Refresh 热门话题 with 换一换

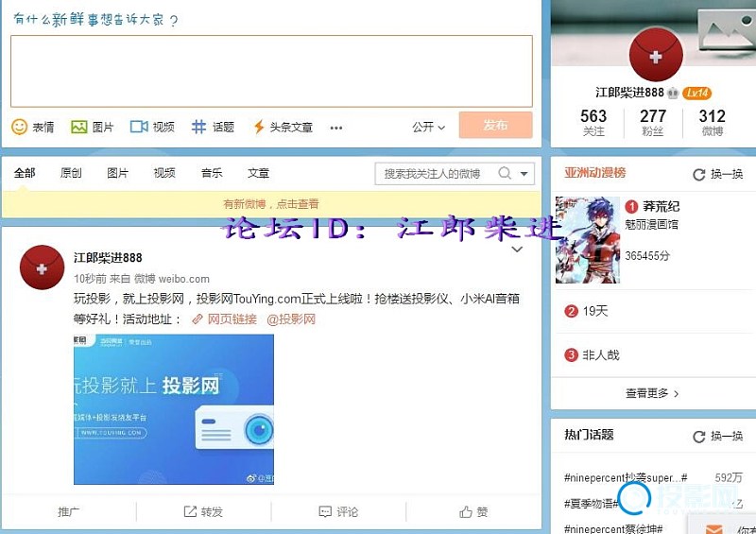point(718,437)
